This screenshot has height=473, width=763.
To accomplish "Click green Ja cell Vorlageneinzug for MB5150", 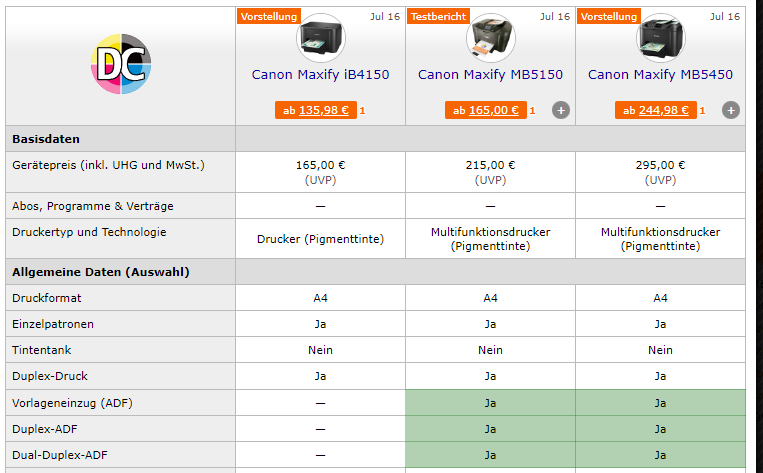I will coord(490,403).
